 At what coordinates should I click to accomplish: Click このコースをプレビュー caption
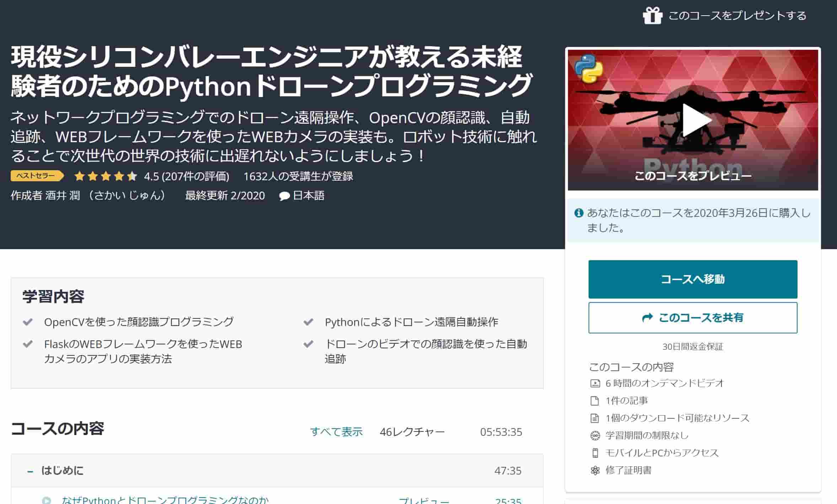tap(693, 176)
